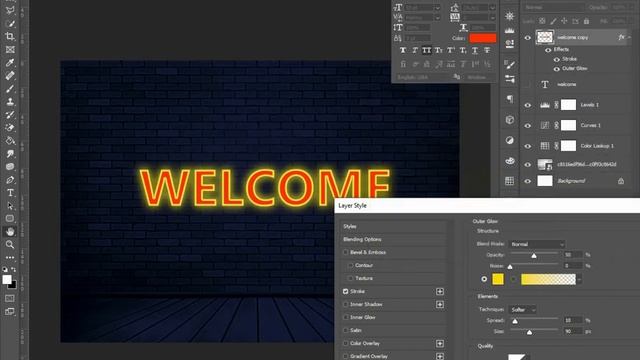Select the solid color glow radio button

[x=484, y=279]
